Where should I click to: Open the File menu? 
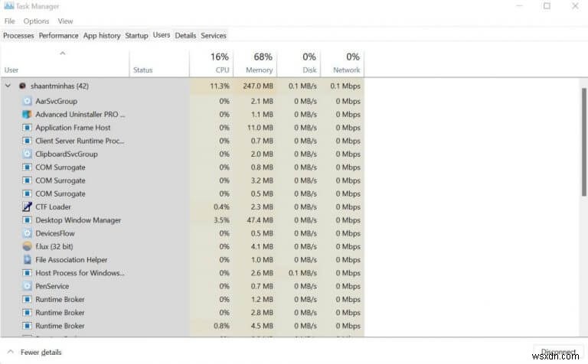[x=10, y=21]
